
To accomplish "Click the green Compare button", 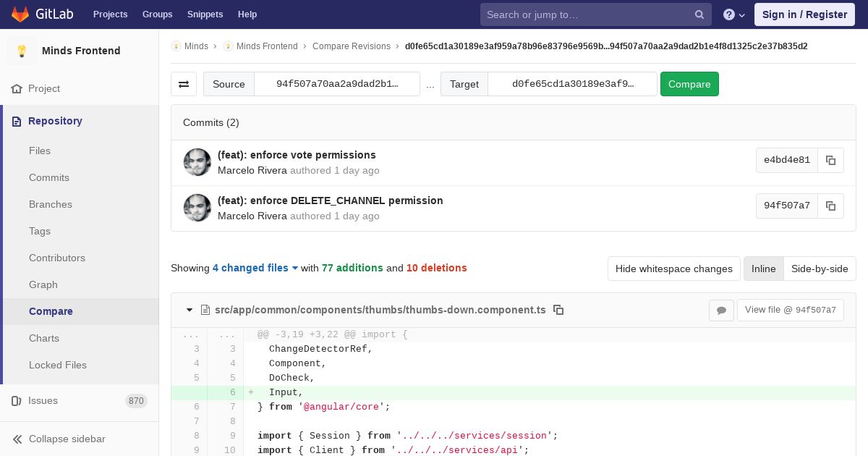I will coord(689,84).
